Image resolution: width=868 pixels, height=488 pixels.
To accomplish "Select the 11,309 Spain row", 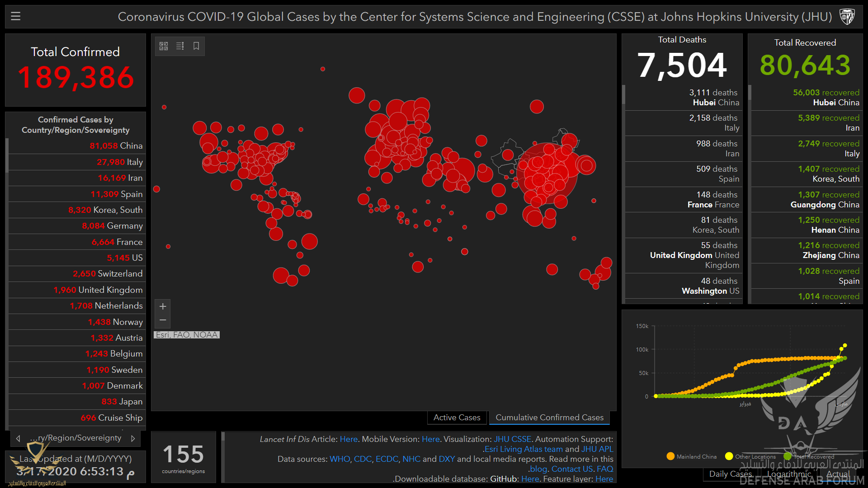I will [76, 194].
